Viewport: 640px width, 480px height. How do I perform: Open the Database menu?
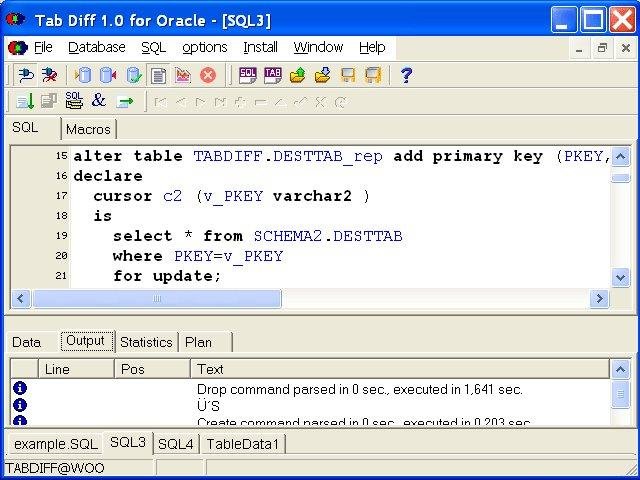pyautogui.click(x=97, y=47)
